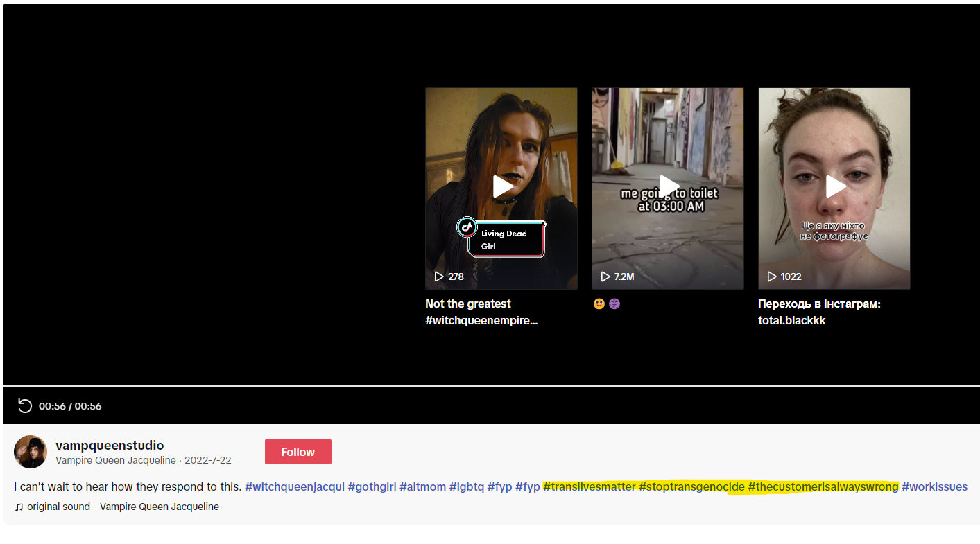Open the #thecustomerisalwayswrong hashtag
This screenshot has width=980, height=544.
pos(823,486)
